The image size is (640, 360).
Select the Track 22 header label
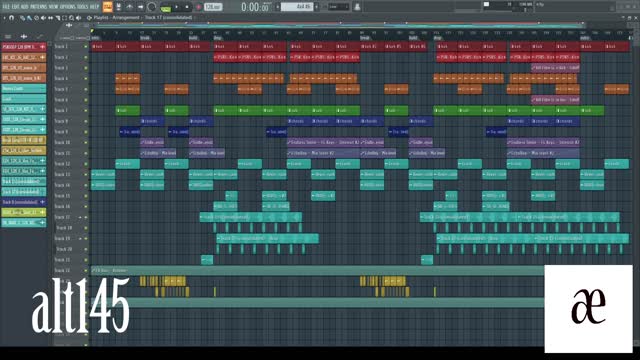[x=62, y=270]
